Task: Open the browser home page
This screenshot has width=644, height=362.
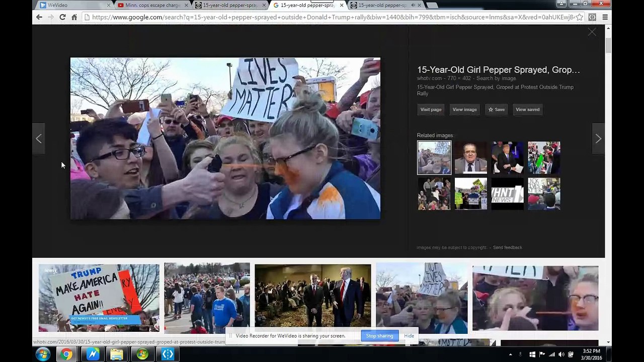Action: [74, 17]
